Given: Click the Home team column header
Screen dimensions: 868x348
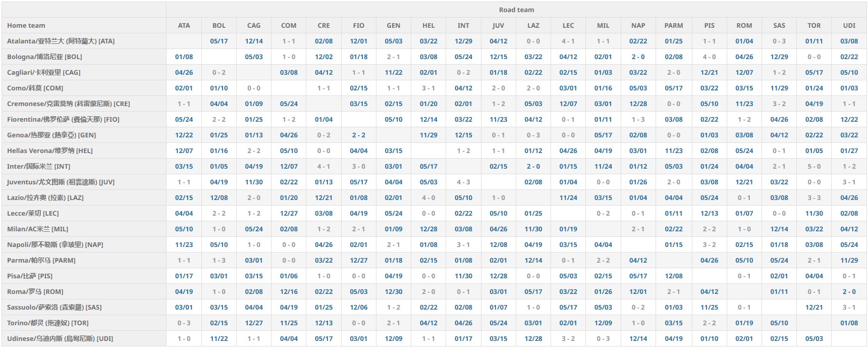Looking at the screenshot, I should (26, 25).
